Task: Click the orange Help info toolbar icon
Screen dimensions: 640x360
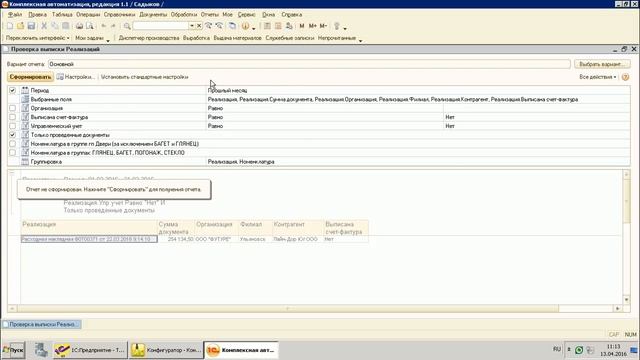Action: [245, 26]
